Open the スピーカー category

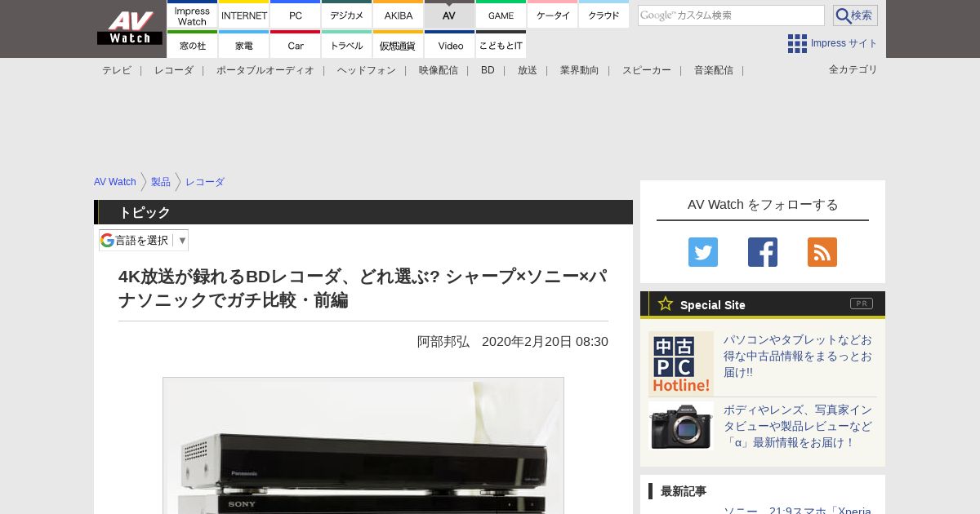point(647,70)
